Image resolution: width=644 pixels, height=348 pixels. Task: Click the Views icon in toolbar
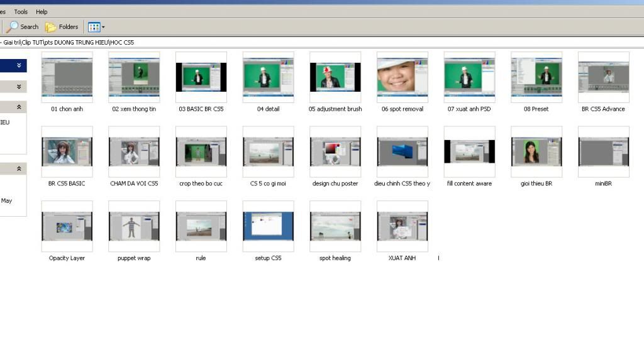coord(94,27)
